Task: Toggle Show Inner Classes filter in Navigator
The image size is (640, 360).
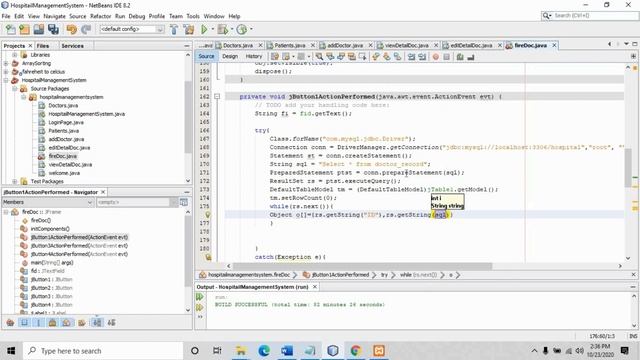Action: click(66, 322)
